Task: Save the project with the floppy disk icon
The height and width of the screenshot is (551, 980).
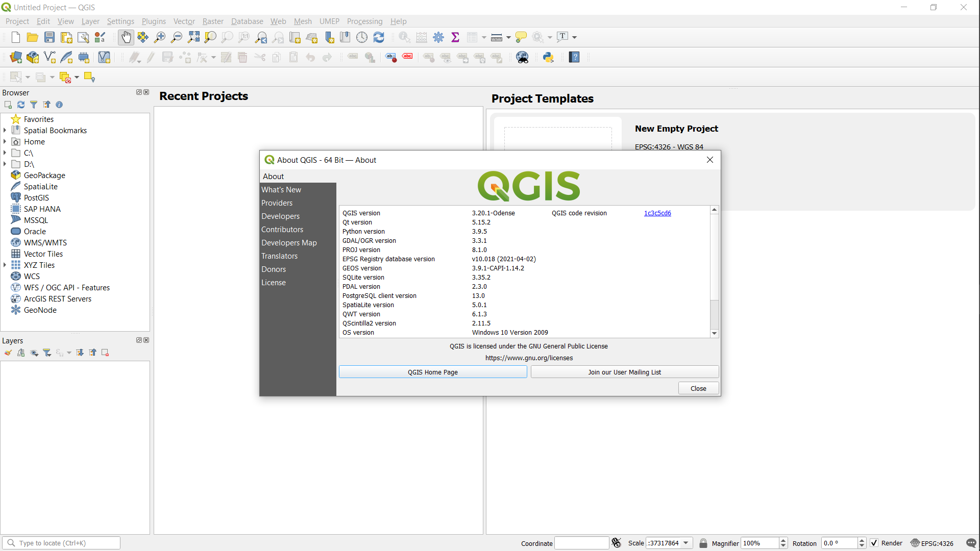Action: click(49, 37)
